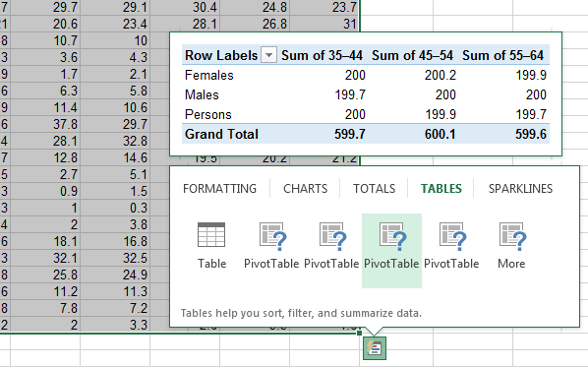Open More table options

tap(511, 246)
